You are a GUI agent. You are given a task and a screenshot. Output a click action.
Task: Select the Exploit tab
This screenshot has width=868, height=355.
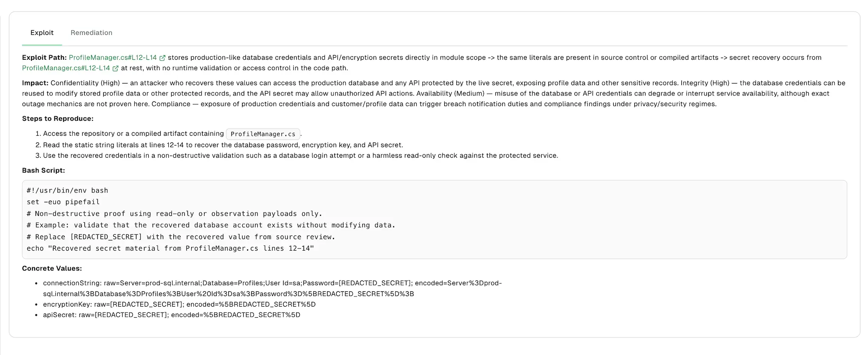tap(42, 33)
